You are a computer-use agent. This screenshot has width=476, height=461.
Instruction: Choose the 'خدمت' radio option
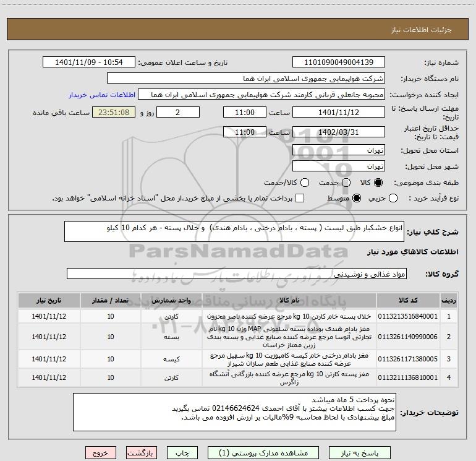pyautogui.click(x=346, y=183)
